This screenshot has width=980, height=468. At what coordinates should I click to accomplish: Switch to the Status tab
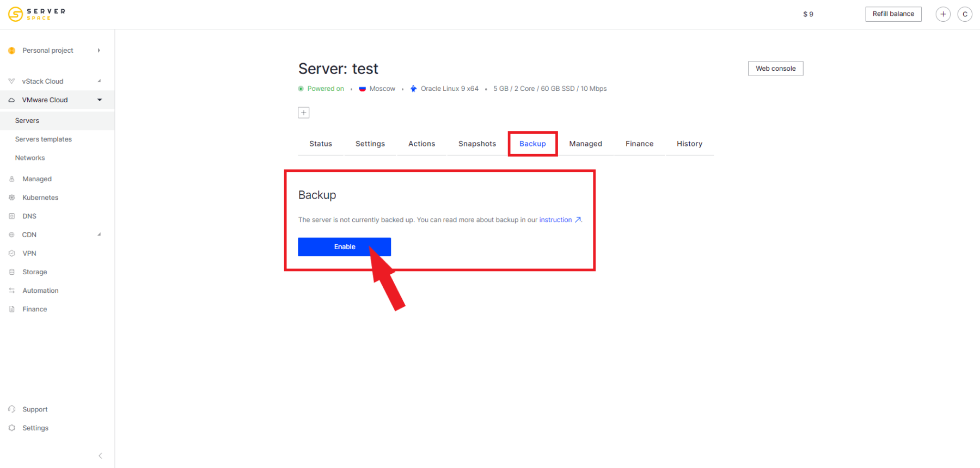click(x=321, y=144)
